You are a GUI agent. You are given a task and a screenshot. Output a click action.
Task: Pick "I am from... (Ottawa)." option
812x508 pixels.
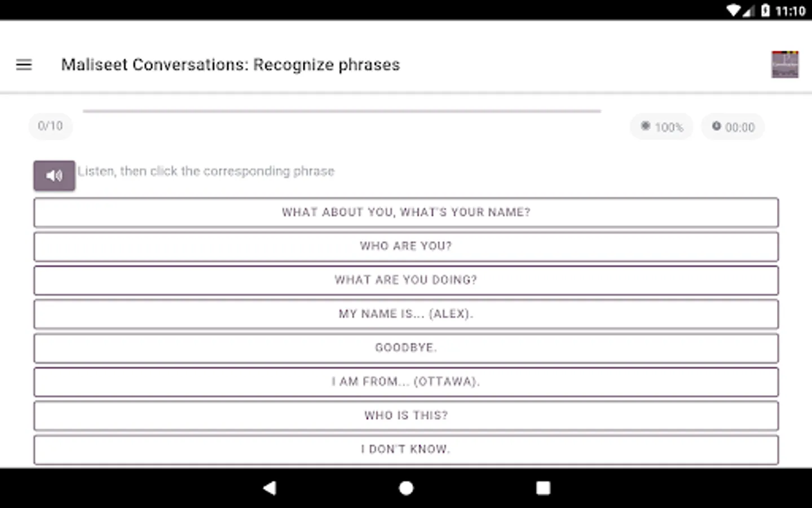tap(406, 382)
